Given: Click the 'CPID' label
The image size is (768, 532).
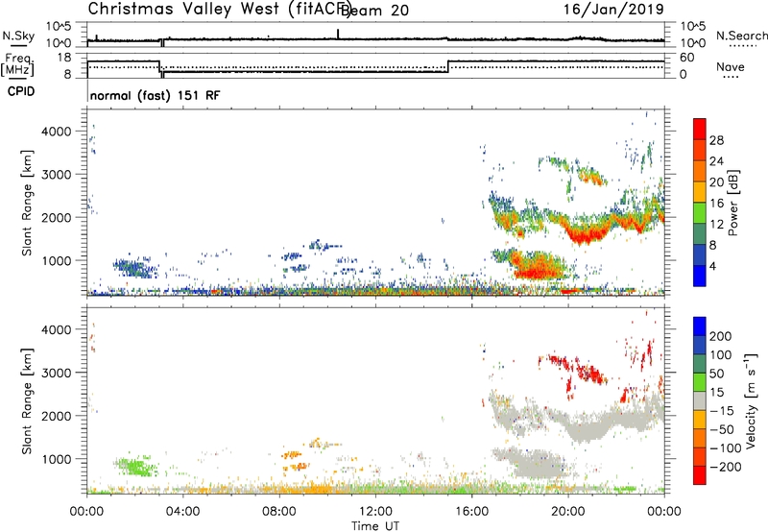Looking at the screenshot, I should pyautogui.click(x=21, y=91).
